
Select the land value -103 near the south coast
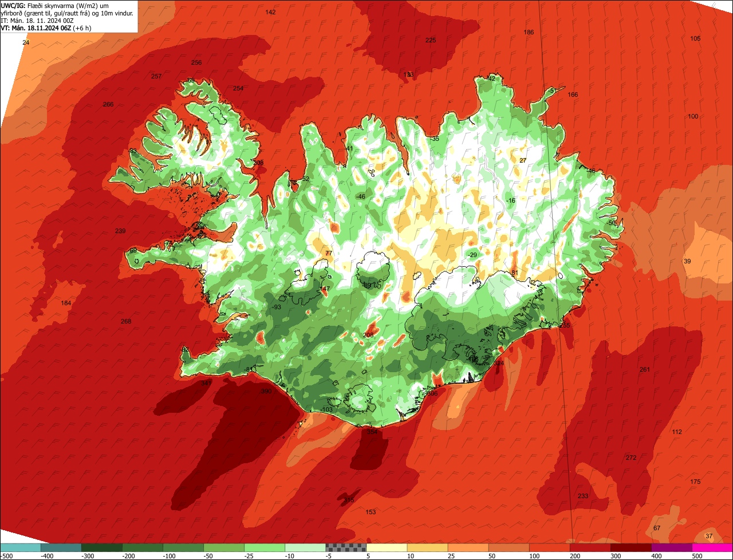point(326,409)
